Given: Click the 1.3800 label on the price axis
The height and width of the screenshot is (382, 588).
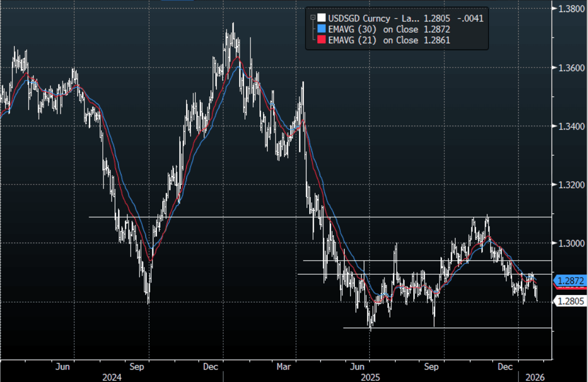Looking at the screenshot, I should [x=570, y=9].
